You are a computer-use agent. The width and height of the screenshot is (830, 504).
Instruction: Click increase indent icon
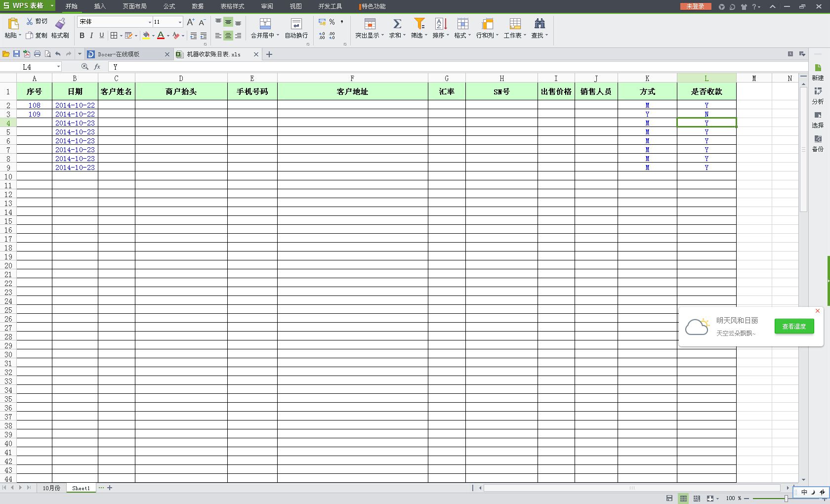(x=203, y=36)
